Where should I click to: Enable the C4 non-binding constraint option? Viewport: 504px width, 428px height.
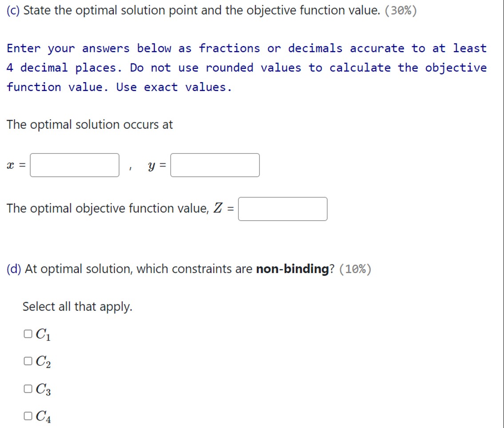27,416
